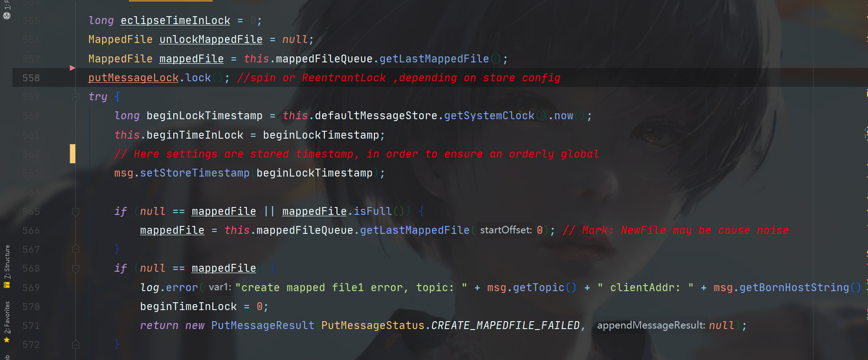Click the 'Here settings are stored timestamp' comment
The width and height of the screenshot is (868, 360).
(357, 154)
